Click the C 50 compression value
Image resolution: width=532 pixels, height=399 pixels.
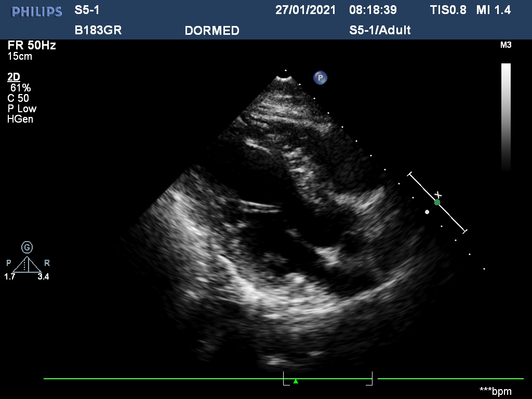(18, 98)
